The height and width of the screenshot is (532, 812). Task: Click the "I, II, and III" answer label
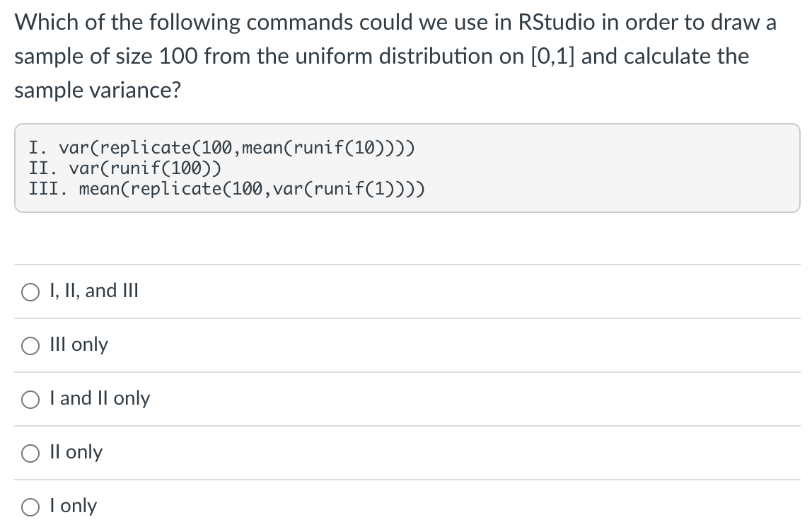point(94,291)
